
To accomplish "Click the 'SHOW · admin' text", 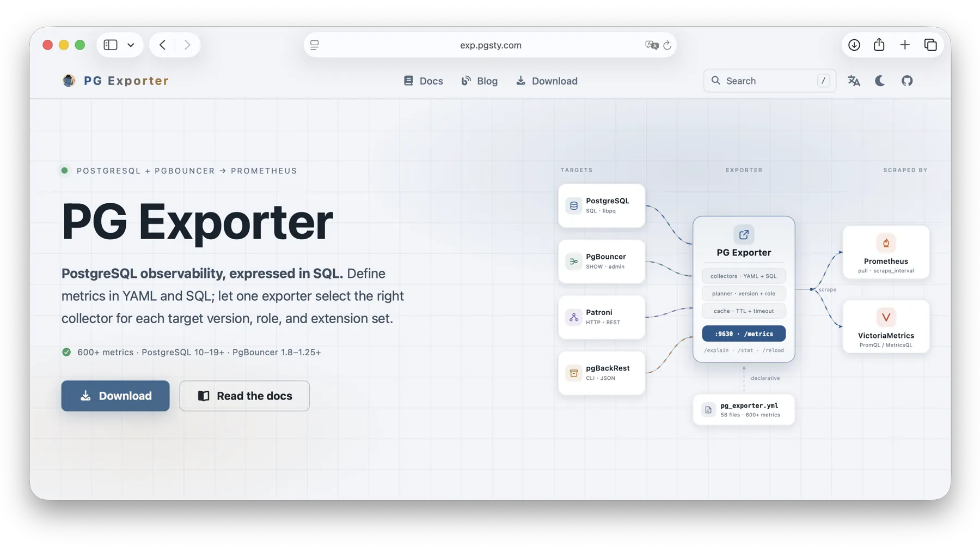I will [605, 266].
